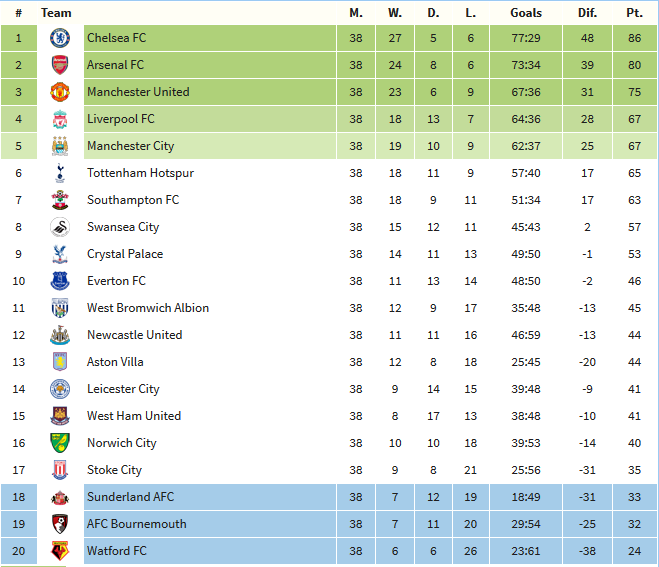Click the Pt. column header
659x567 pixels.
pos(634,13)
